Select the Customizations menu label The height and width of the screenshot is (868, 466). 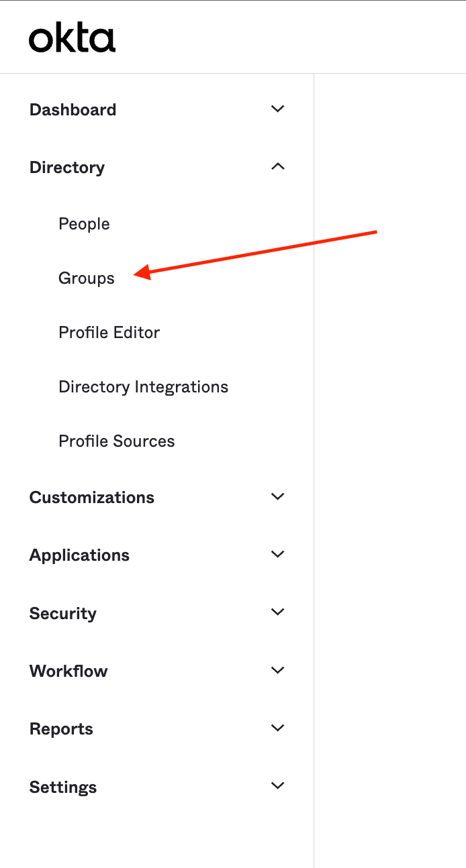point(92,498)
